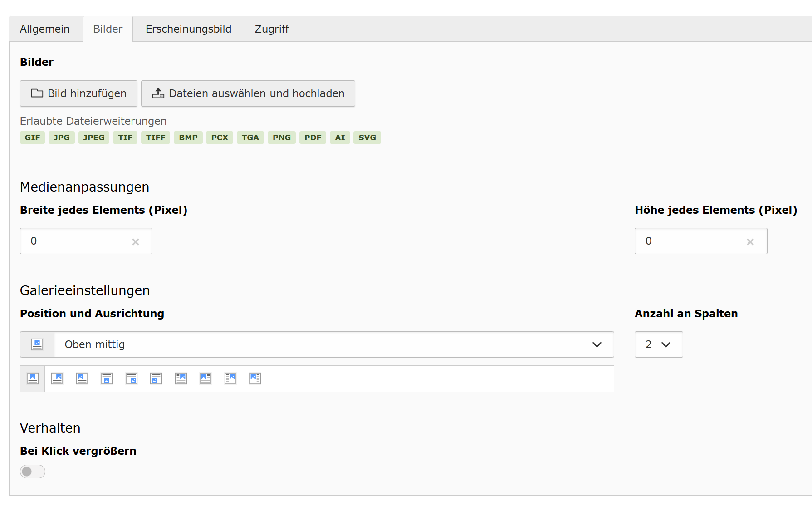The height and width of the screenshot is (526, 812).
Task: Select the below-center image position icon
Action: click(107, 379)
